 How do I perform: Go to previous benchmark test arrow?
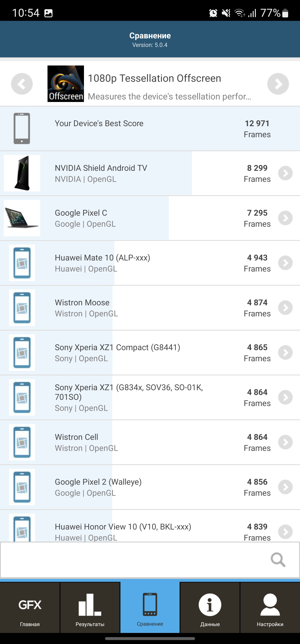22,84
